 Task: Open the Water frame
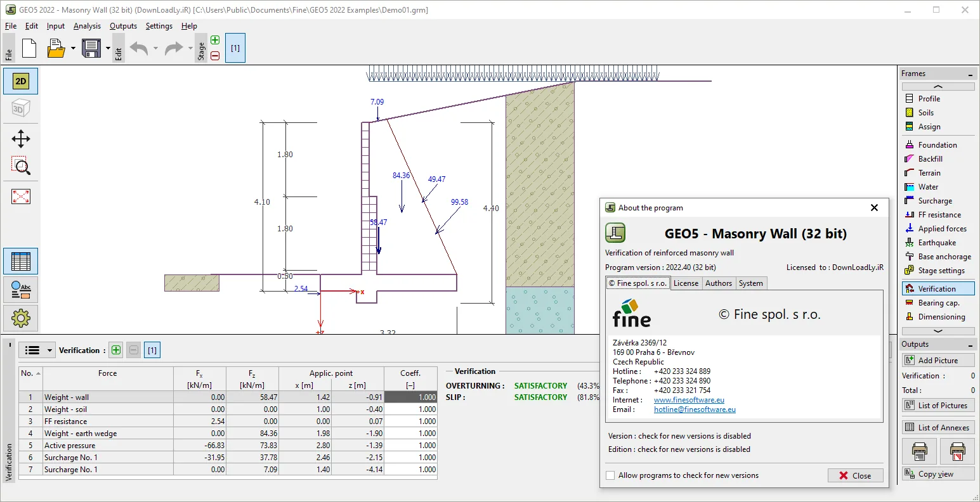pos(938,186)
